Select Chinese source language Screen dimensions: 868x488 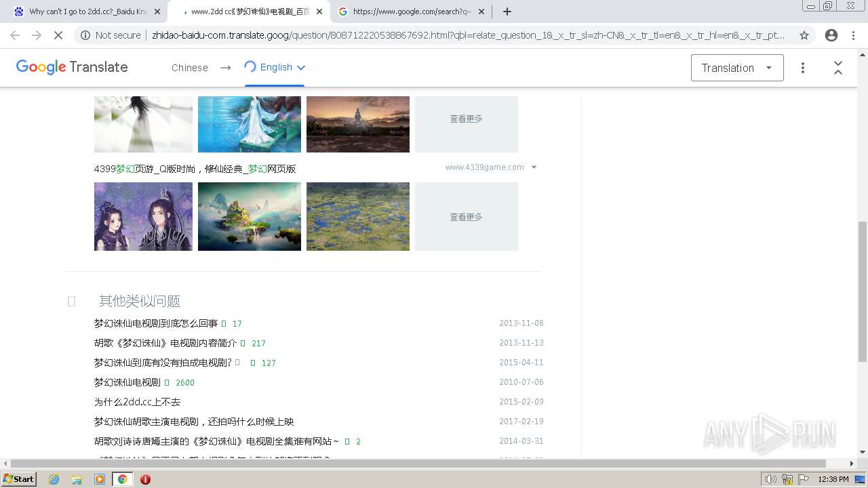190,68
